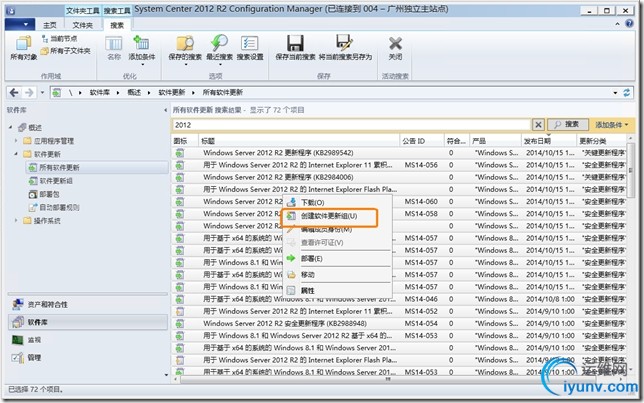Viewport: 644px width, 403px height.
Task: Click the 保存当前搜索 floppy icon
Action: [295, 43]
